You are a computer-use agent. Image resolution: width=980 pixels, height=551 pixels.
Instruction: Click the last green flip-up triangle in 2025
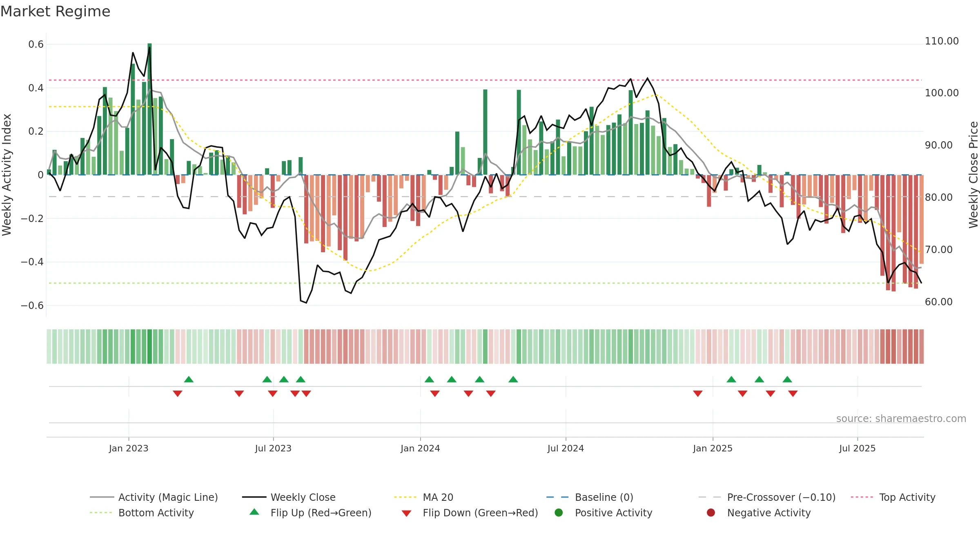pos(787,380)
